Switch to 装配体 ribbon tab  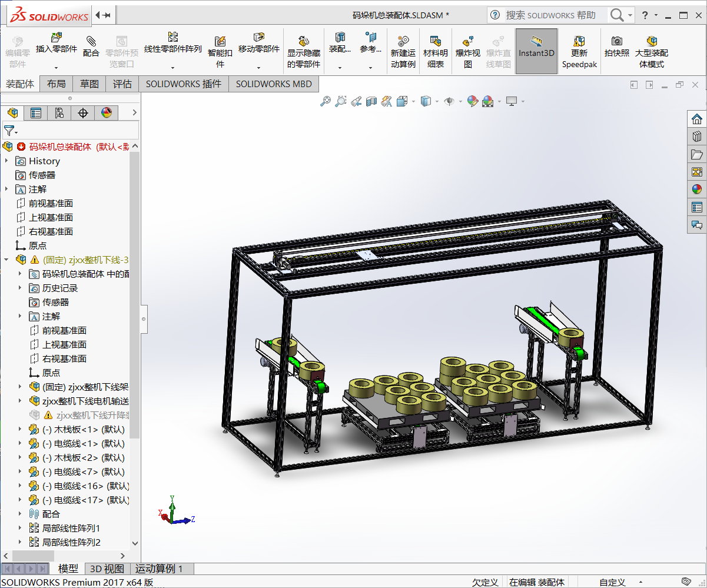20,84
